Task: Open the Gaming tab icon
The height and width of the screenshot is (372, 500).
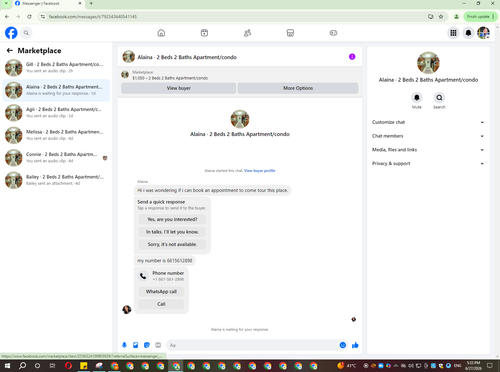Action: [x=333, y=33]
